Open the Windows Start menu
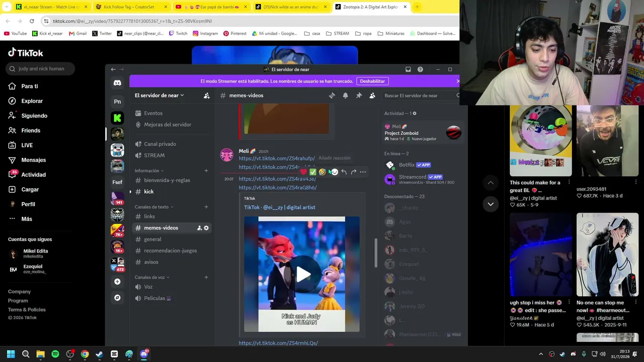Screen dimensions: 644x362 click(x=11, y=354)
